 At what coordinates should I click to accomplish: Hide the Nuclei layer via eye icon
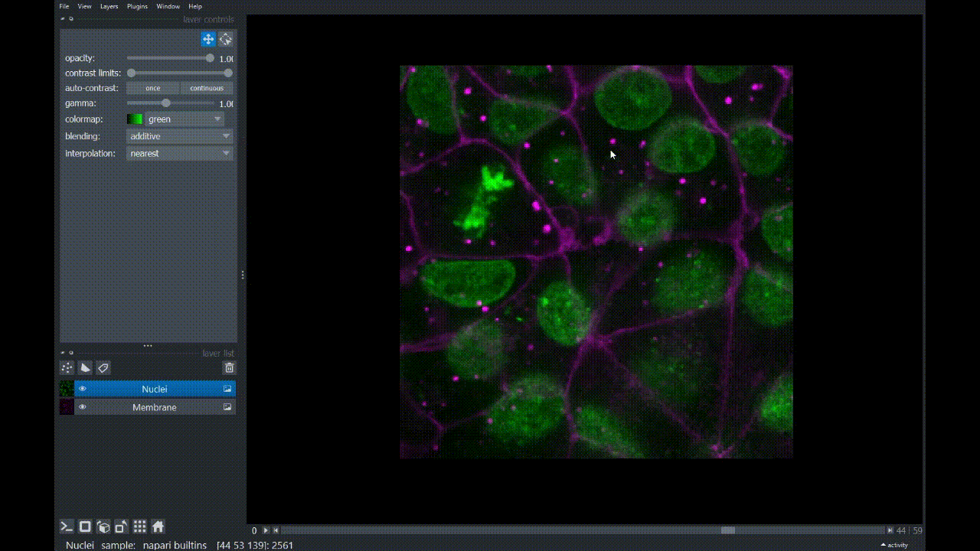click(83, 389)
